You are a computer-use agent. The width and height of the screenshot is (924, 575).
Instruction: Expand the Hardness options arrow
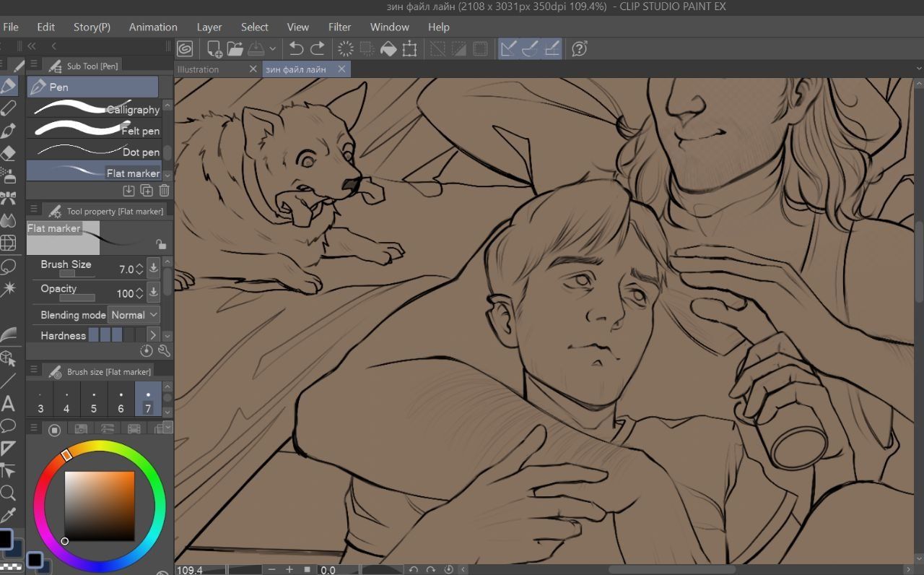click(152, 335)
